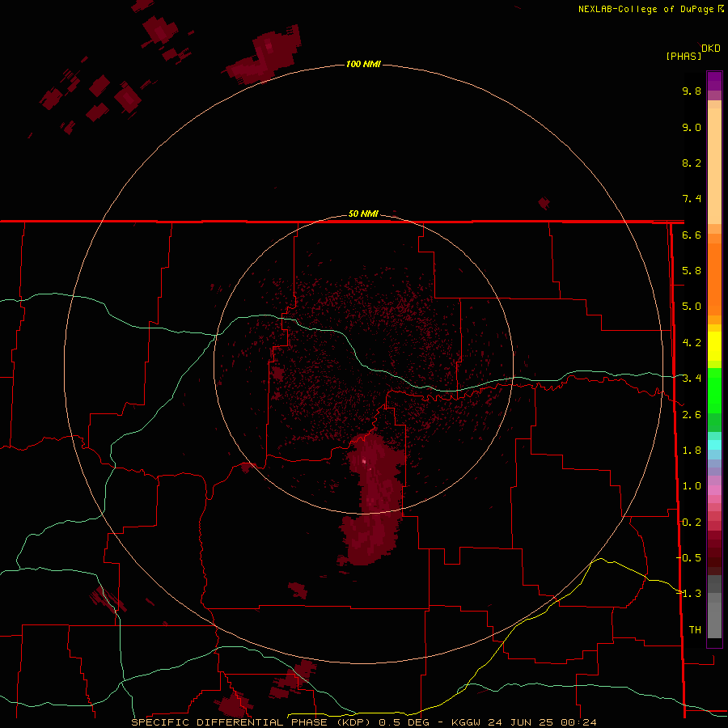This screenshot has width=728, height=728.
Task: Click the 50 NMI range ring label
Action: (363, 214)
